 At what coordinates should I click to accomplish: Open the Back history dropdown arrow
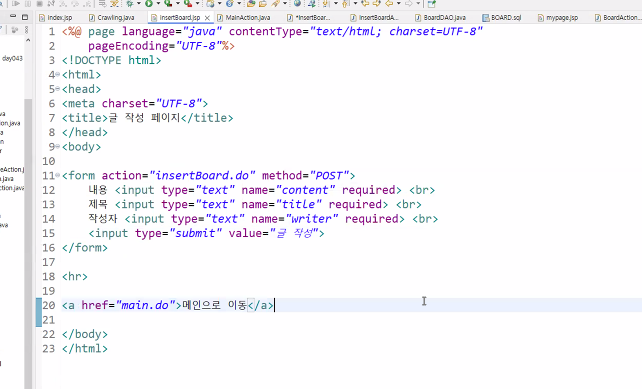(x=399, y=4)
